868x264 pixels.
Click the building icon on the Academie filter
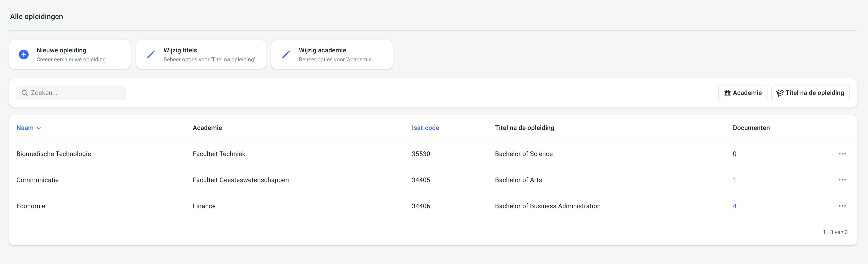(727, 93)
